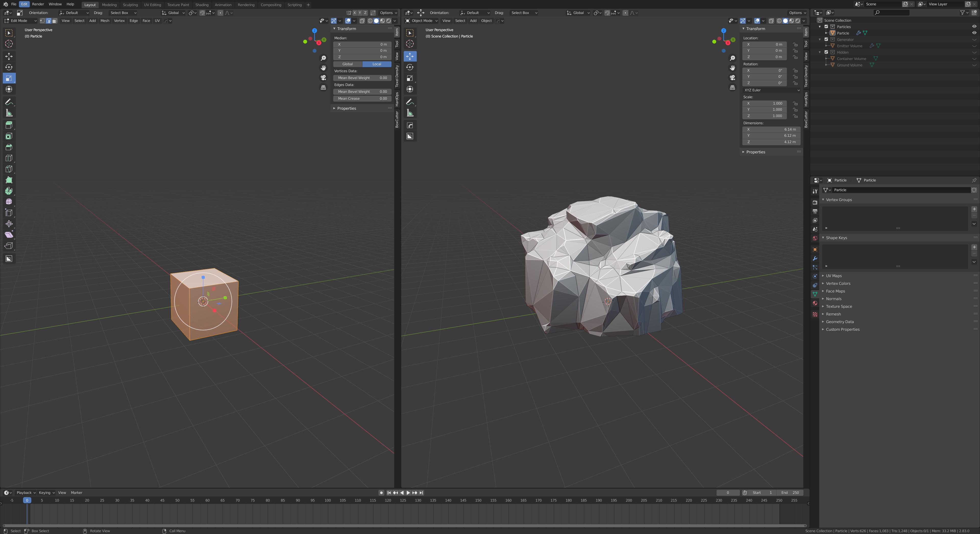Select the Smooth tool
Screen dimensions: 980x534
tap(9, 202)
